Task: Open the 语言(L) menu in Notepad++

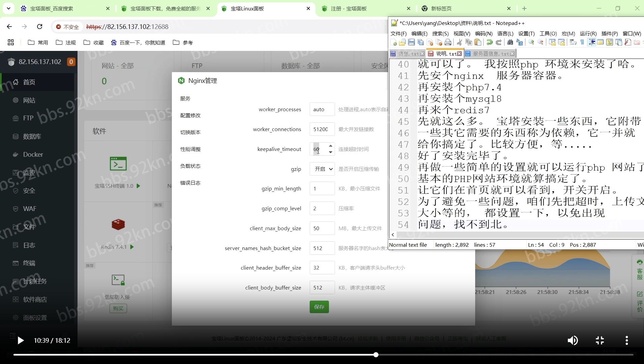Action: tap(505, 33)
